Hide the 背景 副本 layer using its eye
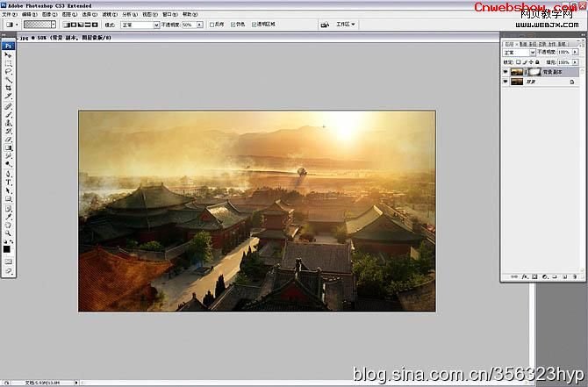This screenshot has height=387, width=588. click(x=506, y=72)
